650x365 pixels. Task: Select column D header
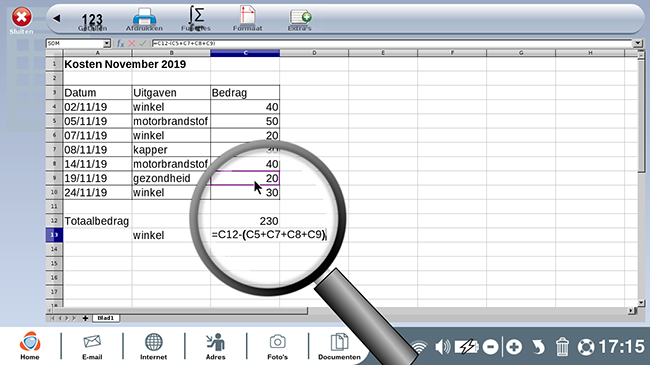[314, 53]
